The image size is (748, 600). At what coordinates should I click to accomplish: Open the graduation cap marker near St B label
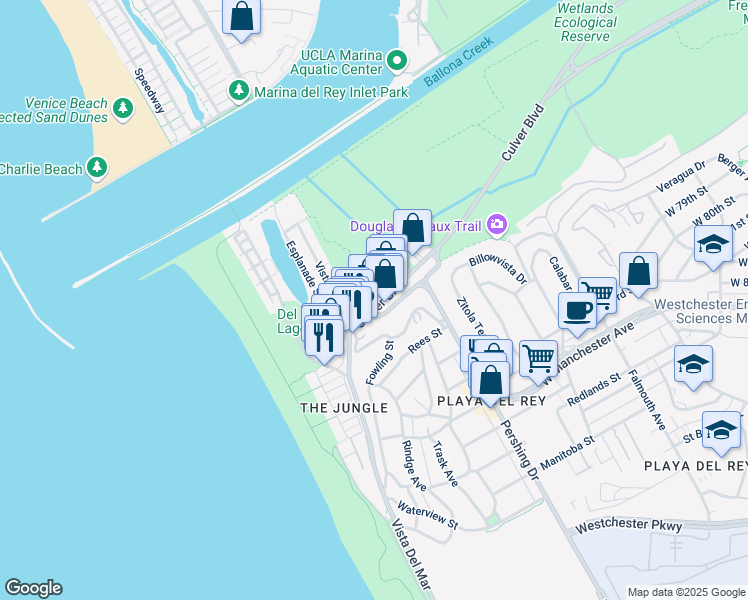(722, 431)
